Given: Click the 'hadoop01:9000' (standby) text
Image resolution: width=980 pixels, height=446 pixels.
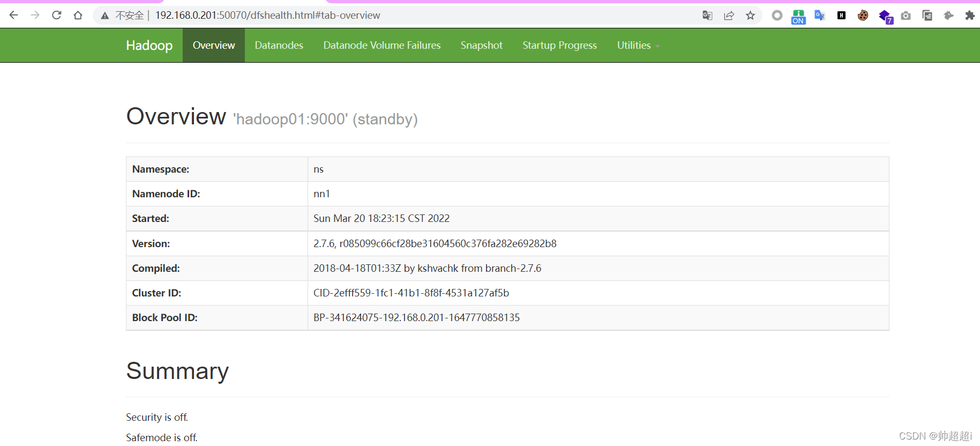Looking at the screenshot, I should pos(325,119).
